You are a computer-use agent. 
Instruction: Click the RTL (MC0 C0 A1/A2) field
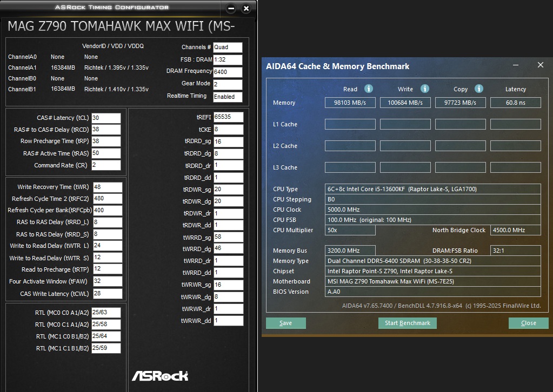106,313
